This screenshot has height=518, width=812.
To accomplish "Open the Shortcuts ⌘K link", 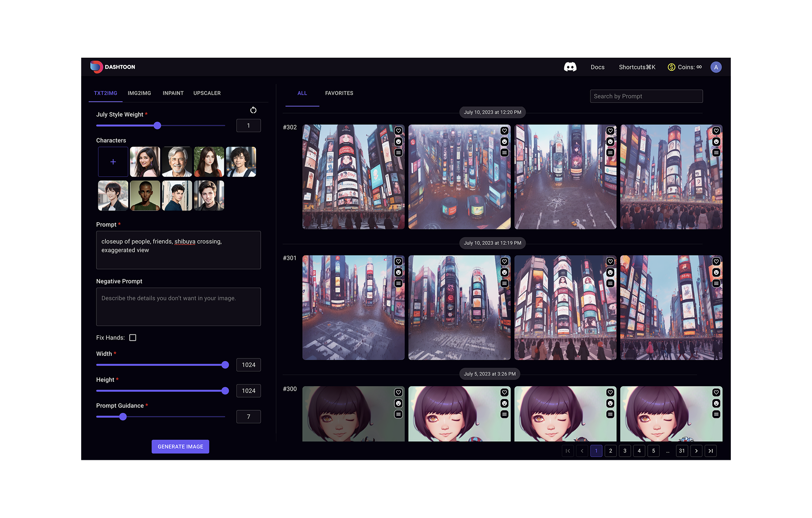I will click(x=637, y=67).
